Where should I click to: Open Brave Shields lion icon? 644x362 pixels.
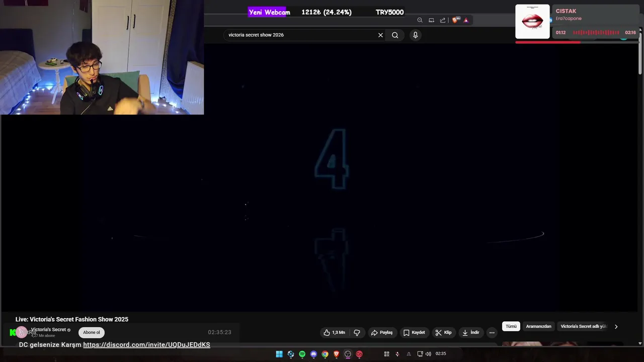pos(455,20)
